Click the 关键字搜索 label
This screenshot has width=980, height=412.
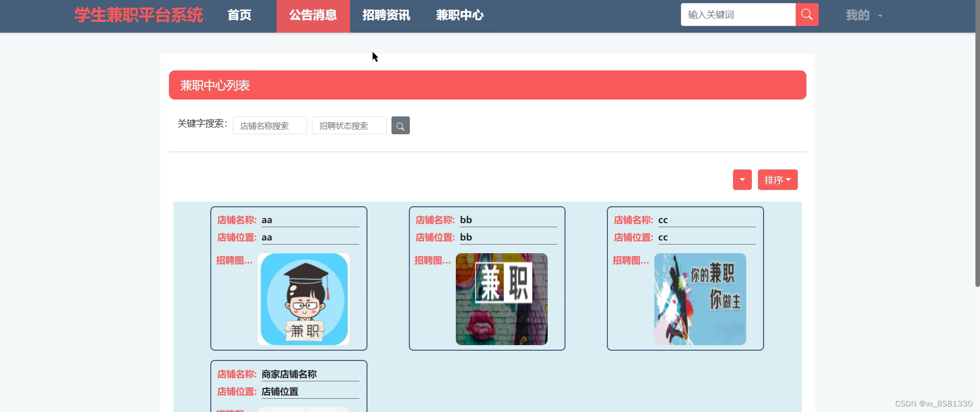[x=202, y=124]
